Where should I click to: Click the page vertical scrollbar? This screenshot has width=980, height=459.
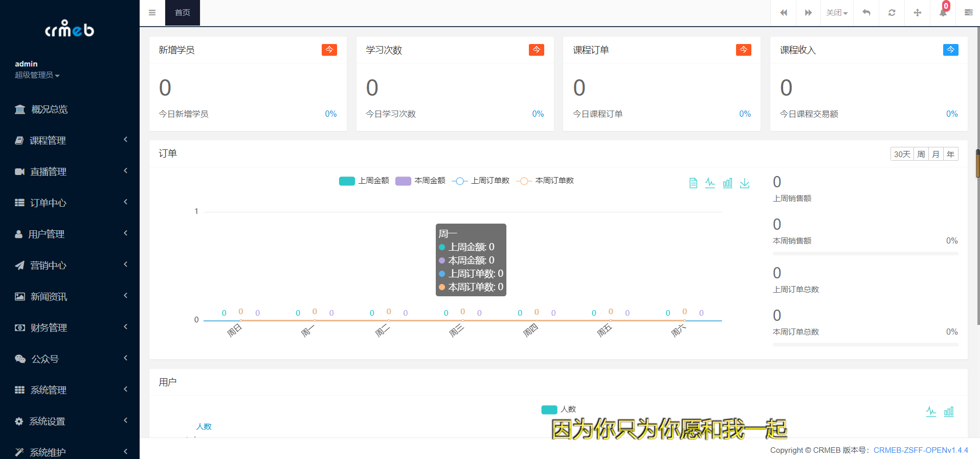pyautogui.click(x=977, y=164)
